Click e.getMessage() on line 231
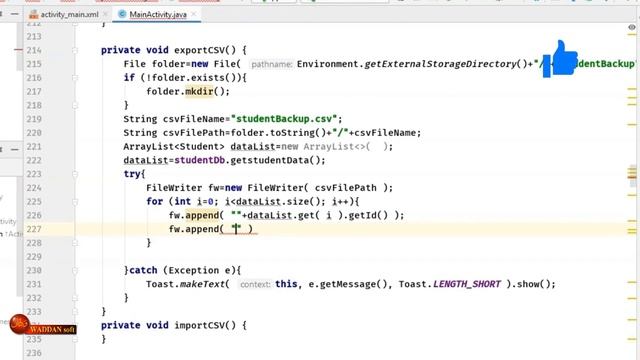Image resolution: width=640 pixels, height=360 pixels. coord(347,284)
